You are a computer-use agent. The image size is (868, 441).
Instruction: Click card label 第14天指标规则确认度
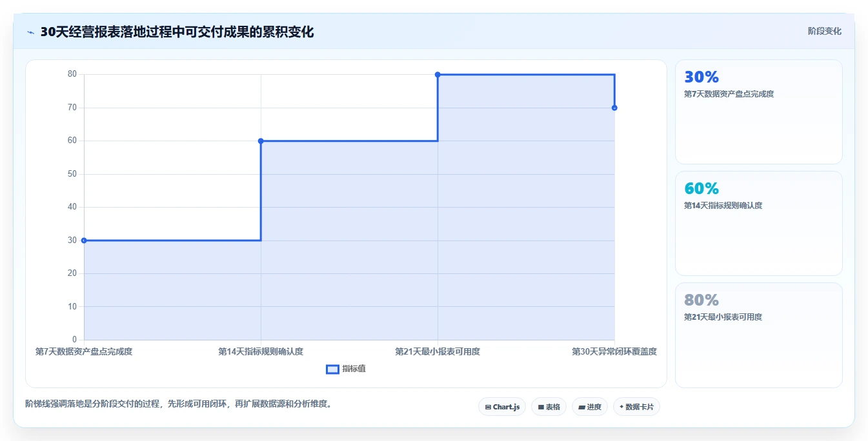[723, 206]
